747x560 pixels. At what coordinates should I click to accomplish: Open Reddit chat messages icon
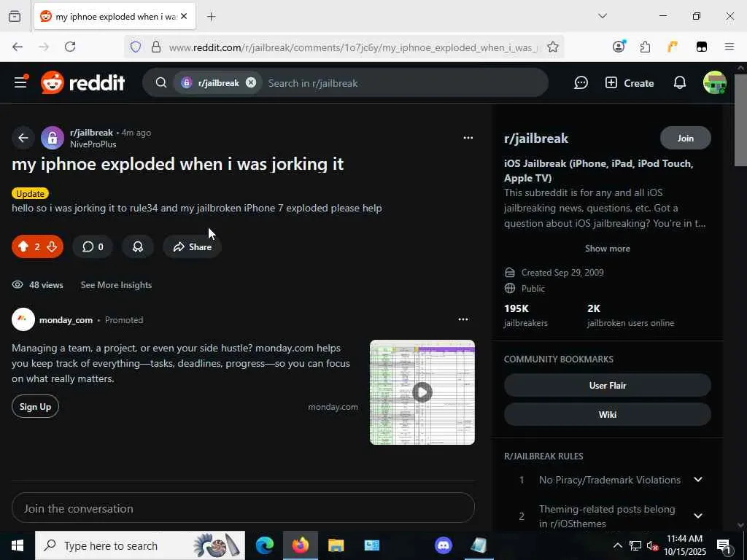tap(581, 83)
